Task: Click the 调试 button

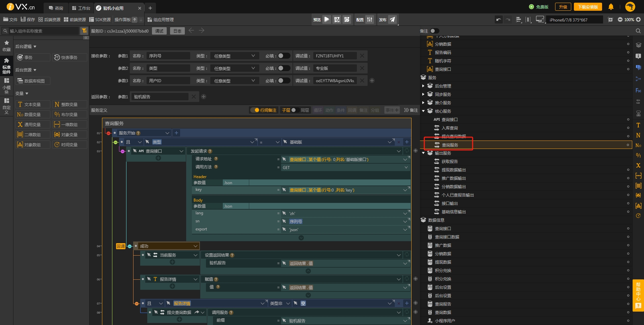Action: click(x=159, y=31)
